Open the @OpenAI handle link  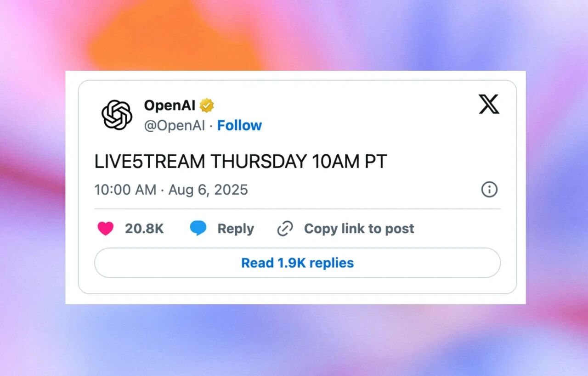tap(175, 125)
